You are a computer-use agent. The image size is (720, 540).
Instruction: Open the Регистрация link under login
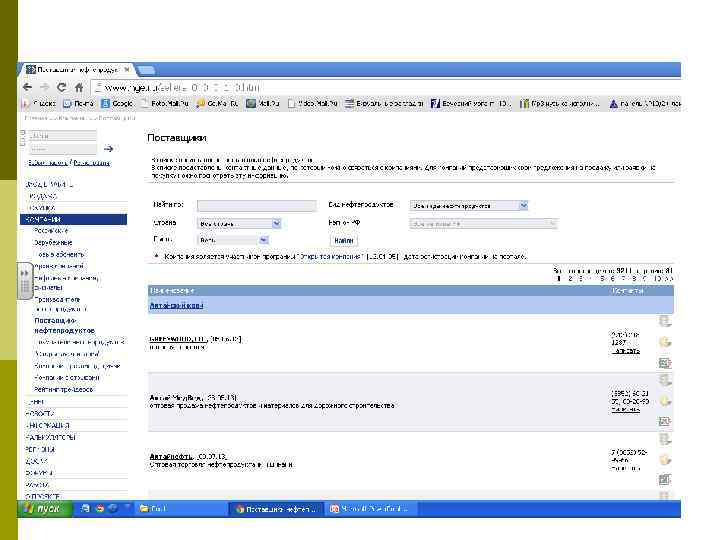click(x=92, y=163)
